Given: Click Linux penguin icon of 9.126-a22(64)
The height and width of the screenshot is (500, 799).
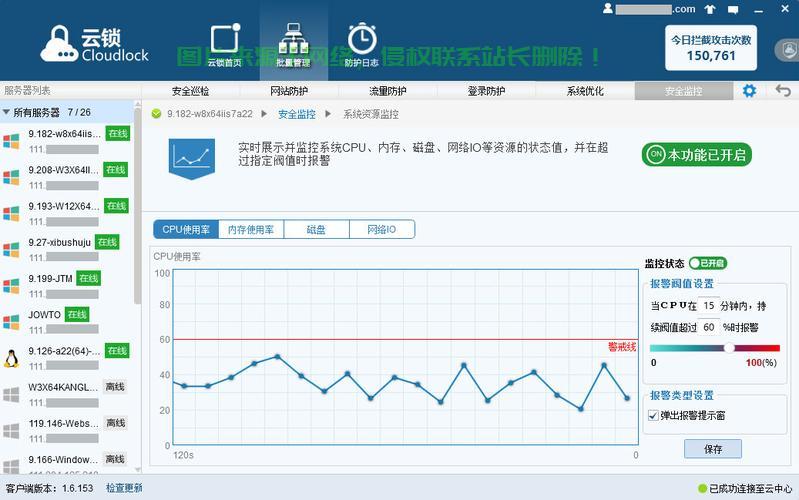Looking at the screenshot, I should [x=11, y=358].
